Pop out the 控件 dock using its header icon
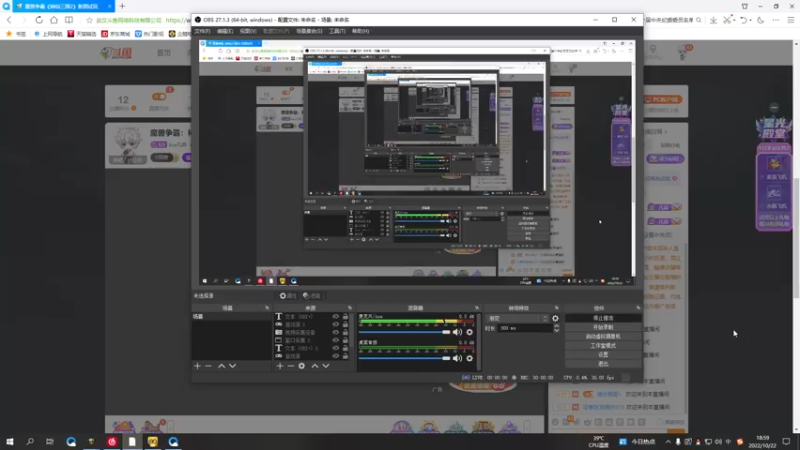 [x=638, y=308]
